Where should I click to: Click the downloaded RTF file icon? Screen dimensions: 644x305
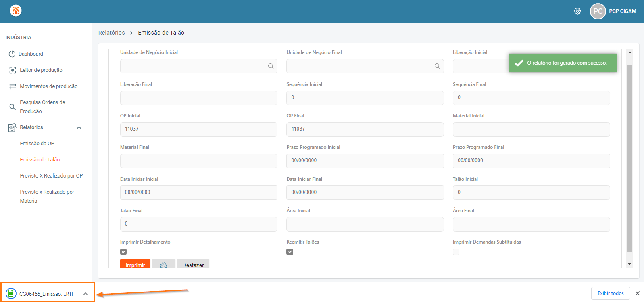tap(11, 294)
